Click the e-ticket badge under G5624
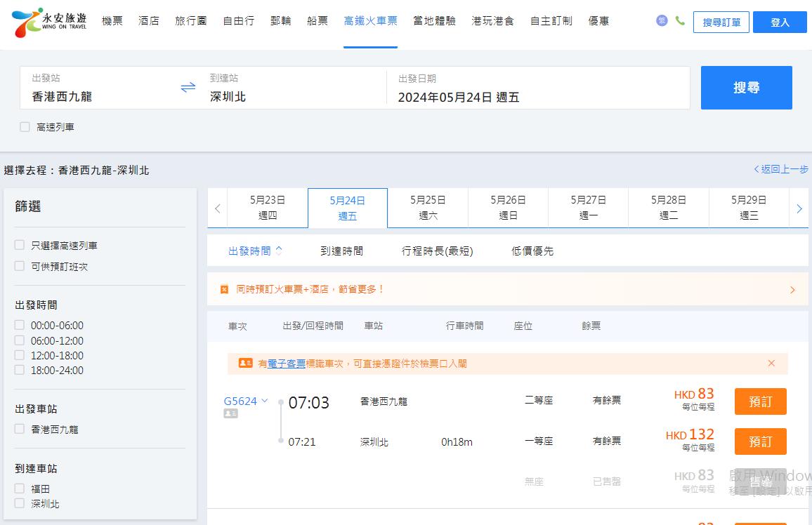 click(230, 413)
